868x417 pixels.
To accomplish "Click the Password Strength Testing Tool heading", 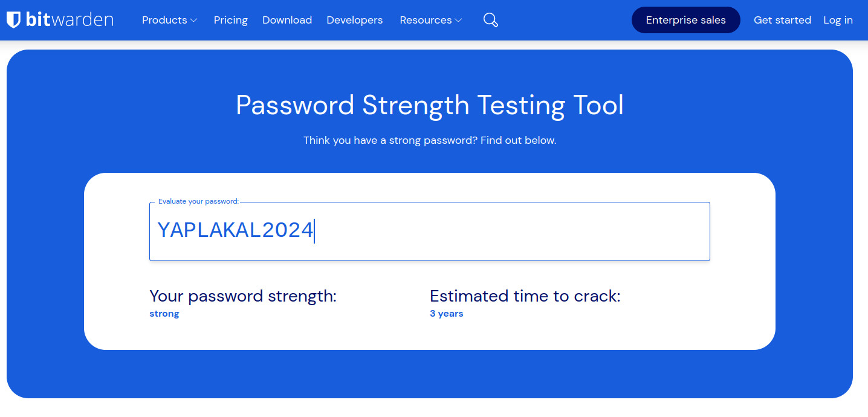I will coord(430,105).
